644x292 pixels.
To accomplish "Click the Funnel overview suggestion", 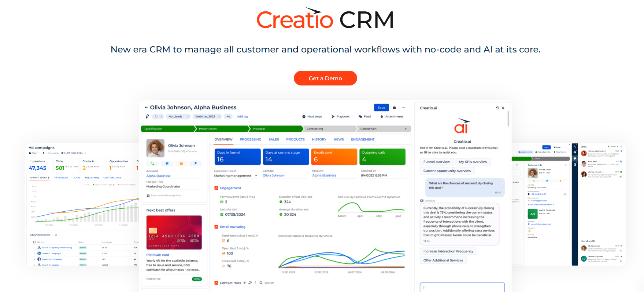I will [x=437, y=162].
